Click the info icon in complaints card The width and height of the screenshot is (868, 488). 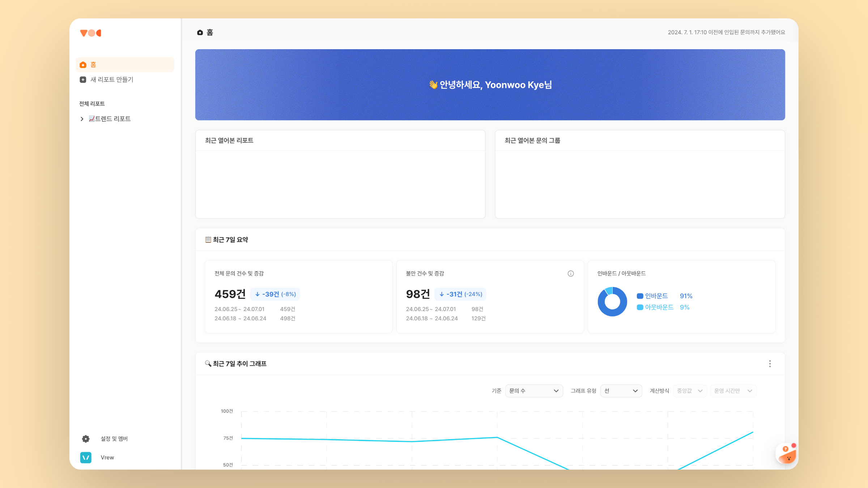[x=570, y=274]
